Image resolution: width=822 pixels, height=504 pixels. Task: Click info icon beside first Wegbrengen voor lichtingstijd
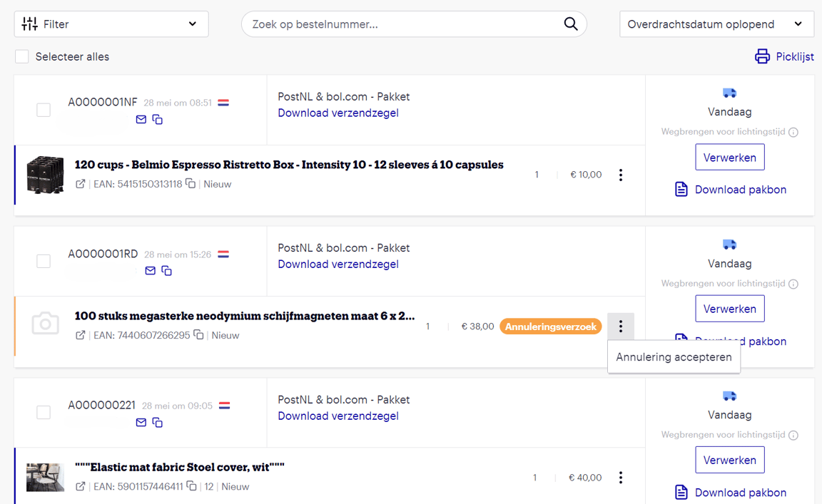click(793, 132)
